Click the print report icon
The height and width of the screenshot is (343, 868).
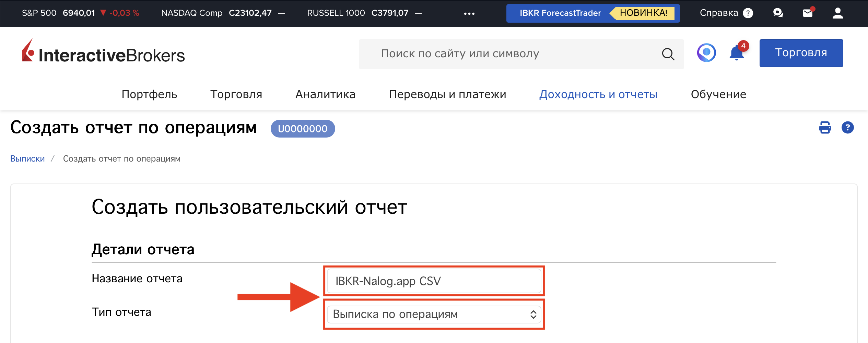[x=825, y=128]
